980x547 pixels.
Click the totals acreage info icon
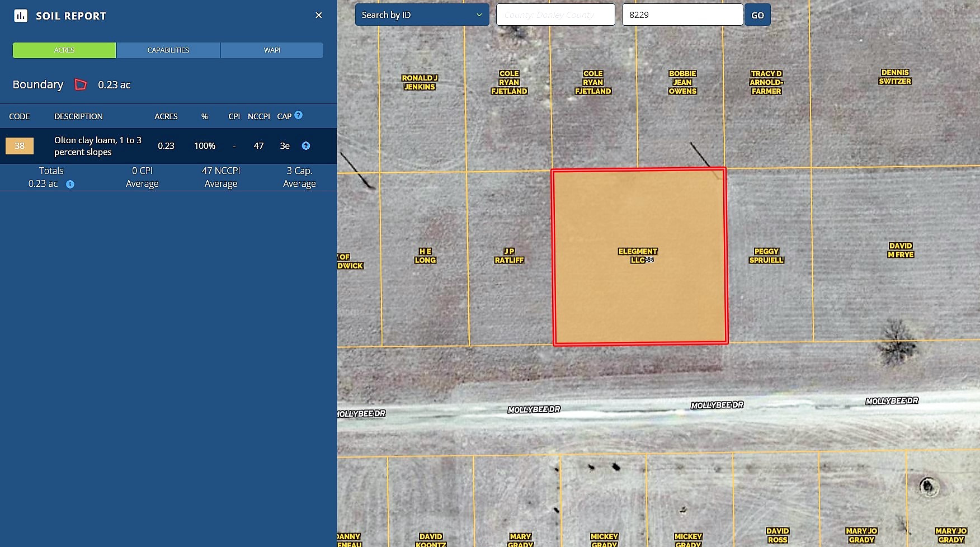[70, 184]
